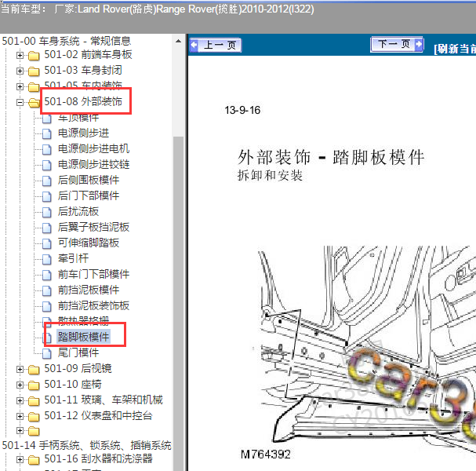Click the document icon beside 前挡泥板模件

click(x=47, y=290)
